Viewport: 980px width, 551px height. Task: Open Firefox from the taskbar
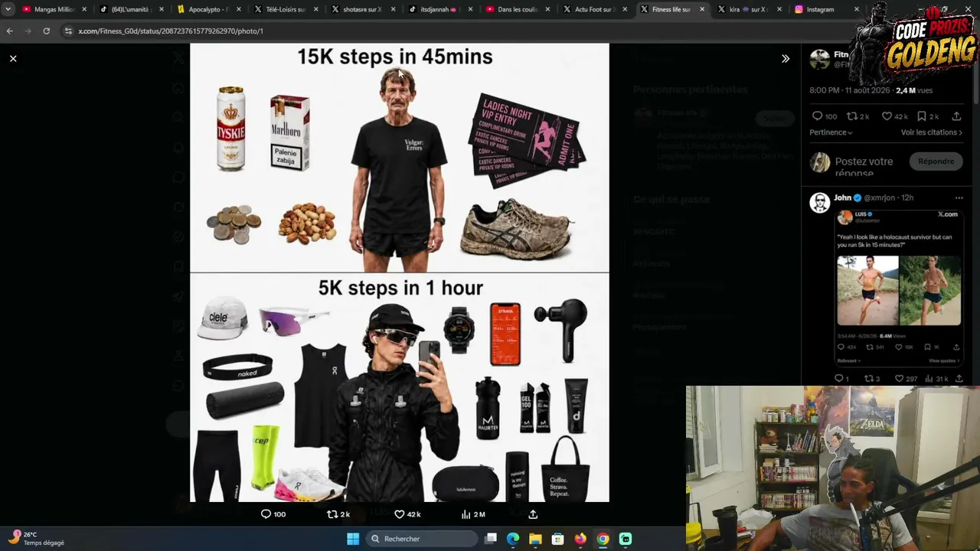tap(580, 539)
